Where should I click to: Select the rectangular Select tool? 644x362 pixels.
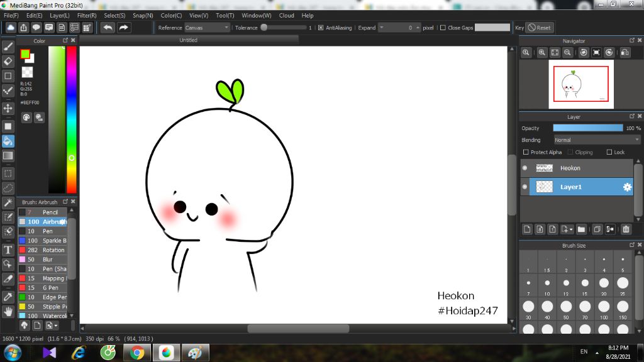coord(8,173)
